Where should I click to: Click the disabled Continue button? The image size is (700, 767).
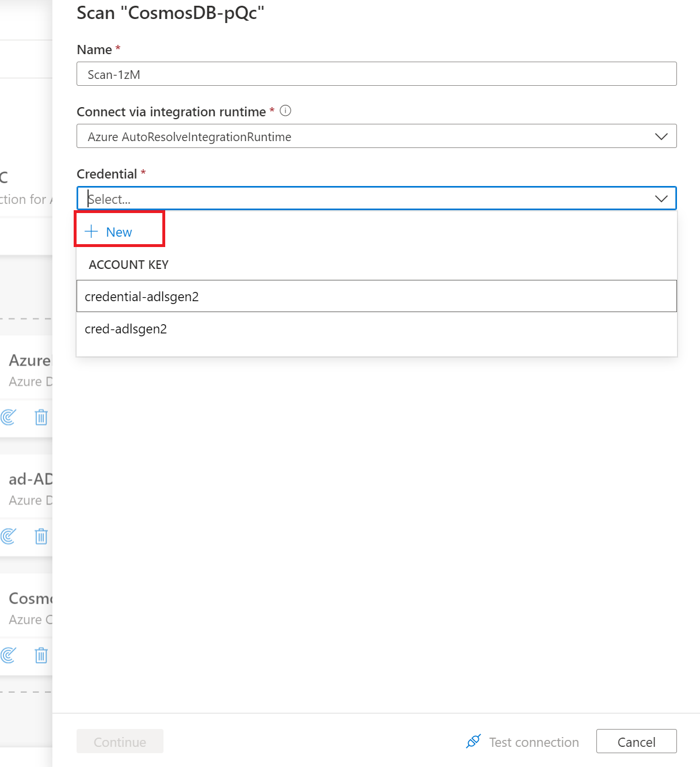(120, 742)
